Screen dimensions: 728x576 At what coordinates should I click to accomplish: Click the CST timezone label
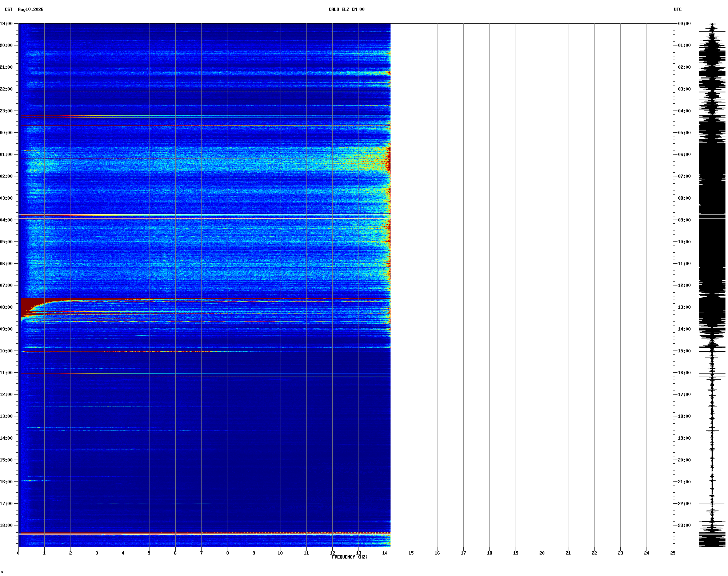click(x=9, y=9)
